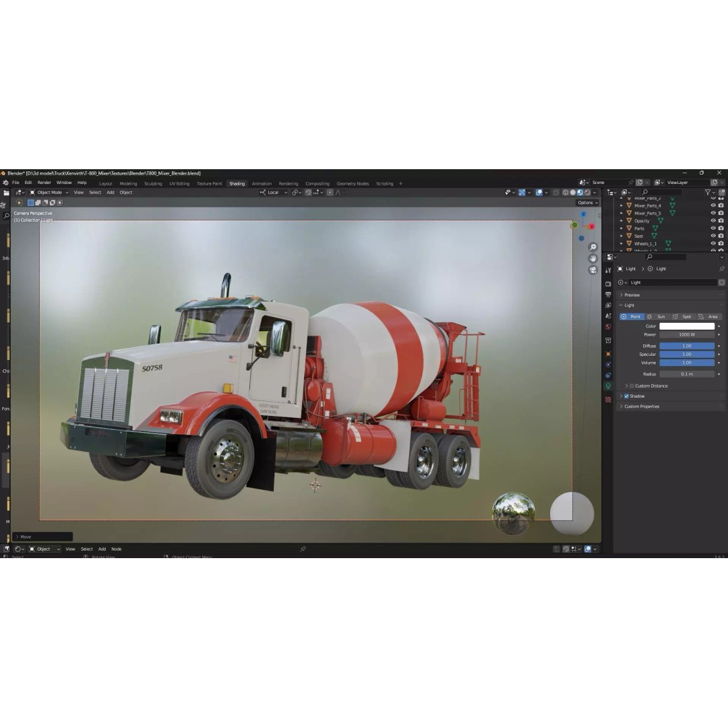This screenshot has width=728, height=728.
Task: Open the Output properties tab
Action: click(608, 295)
